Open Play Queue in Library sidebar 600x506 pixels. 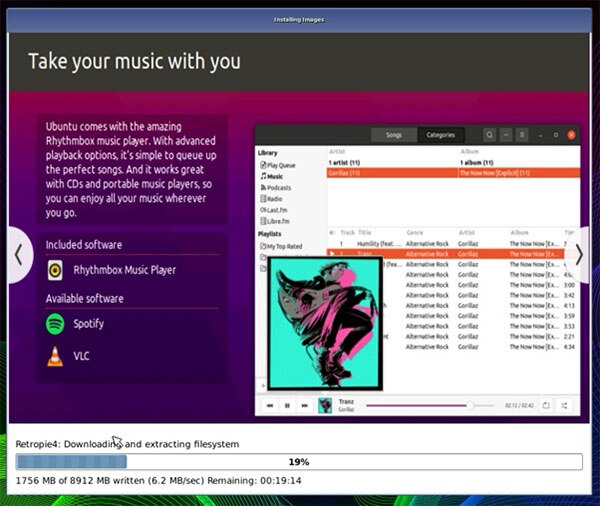[x=278, y=165]
